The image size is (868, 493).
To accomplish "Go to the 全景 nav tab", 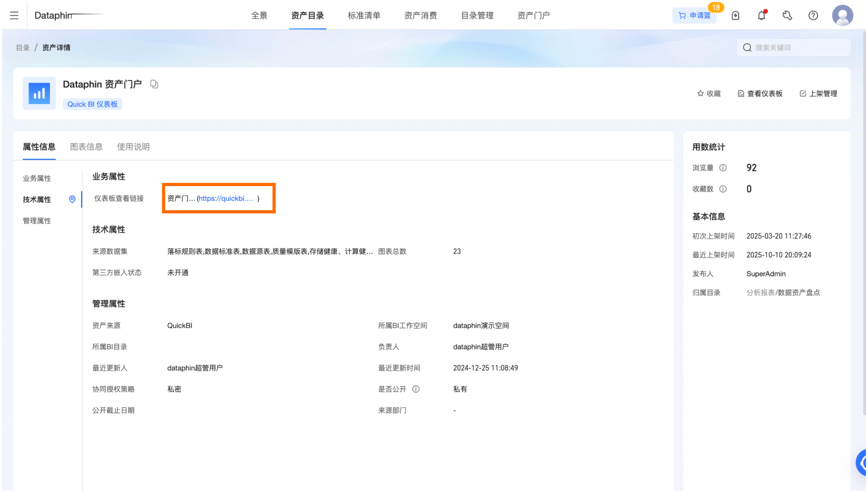I will pos(259,16).
